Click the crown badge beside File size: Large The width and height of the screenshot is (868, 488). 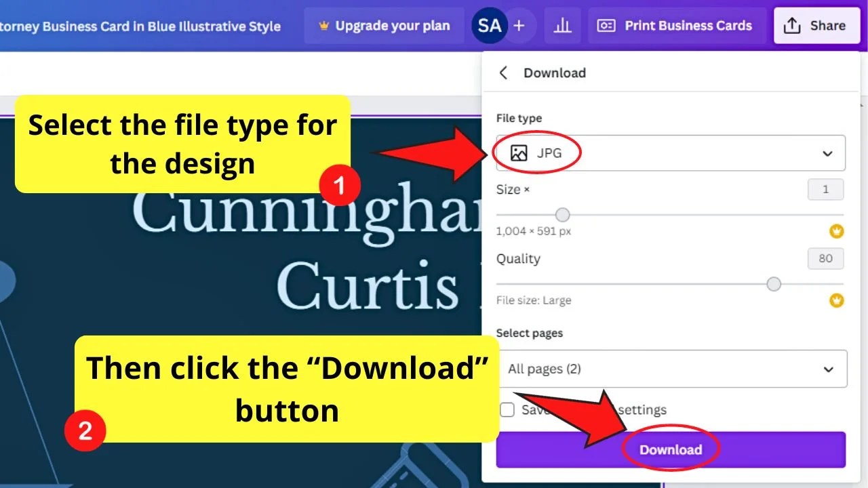836,300
